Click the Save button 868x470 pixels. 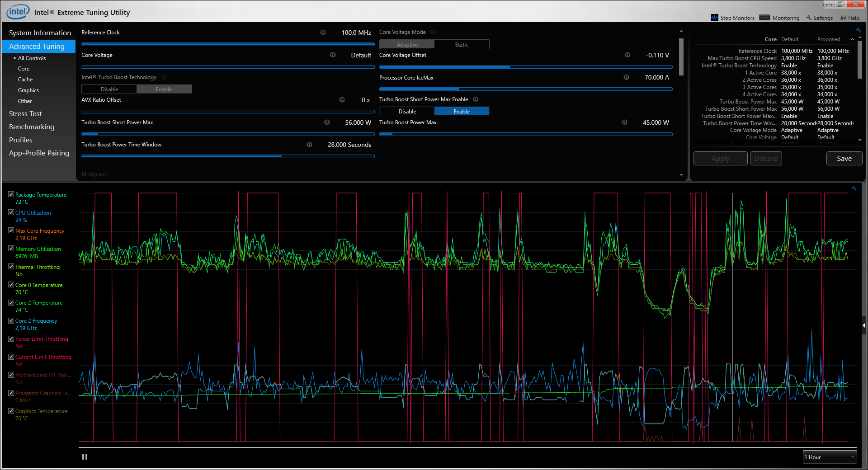844,159
